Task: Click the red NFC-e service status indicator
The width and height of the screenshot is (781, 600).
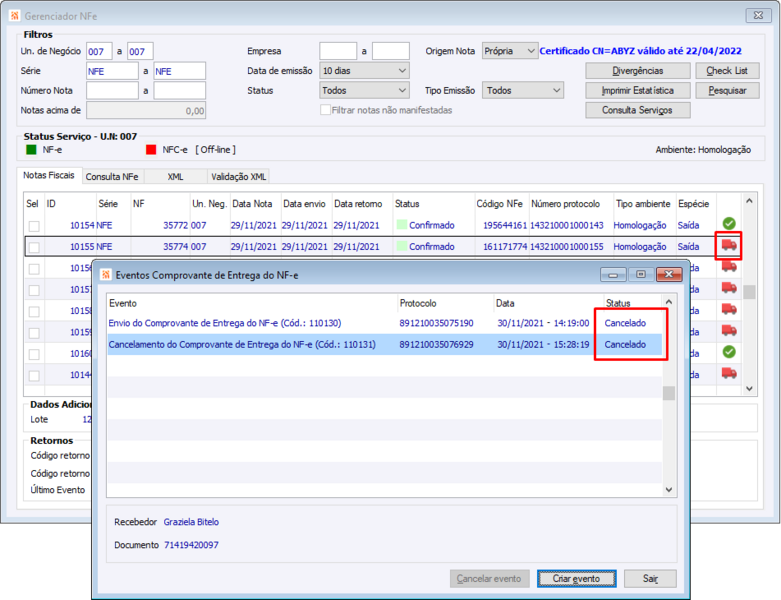Action: (151, 149)
